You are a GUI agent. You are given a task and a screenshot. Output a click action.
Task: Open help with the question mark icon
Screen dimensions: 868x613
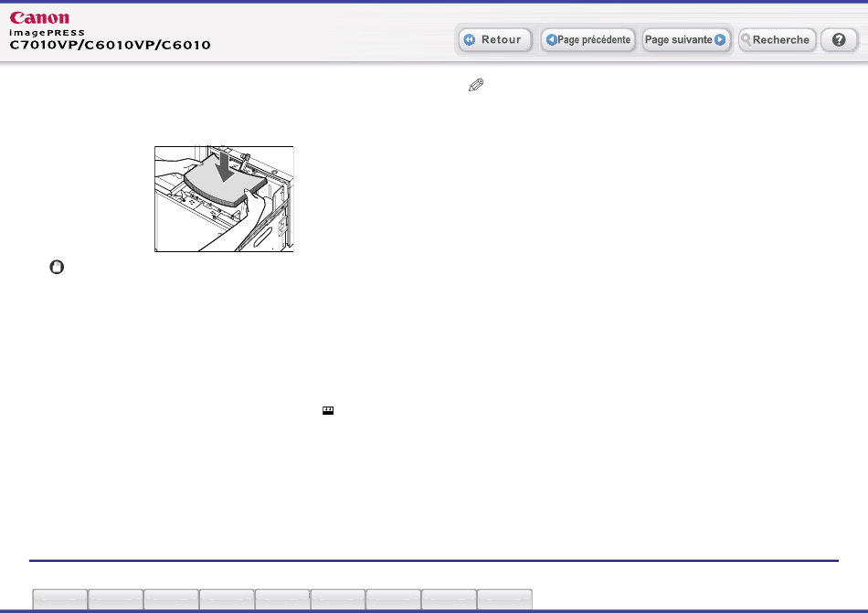point(839,40)
